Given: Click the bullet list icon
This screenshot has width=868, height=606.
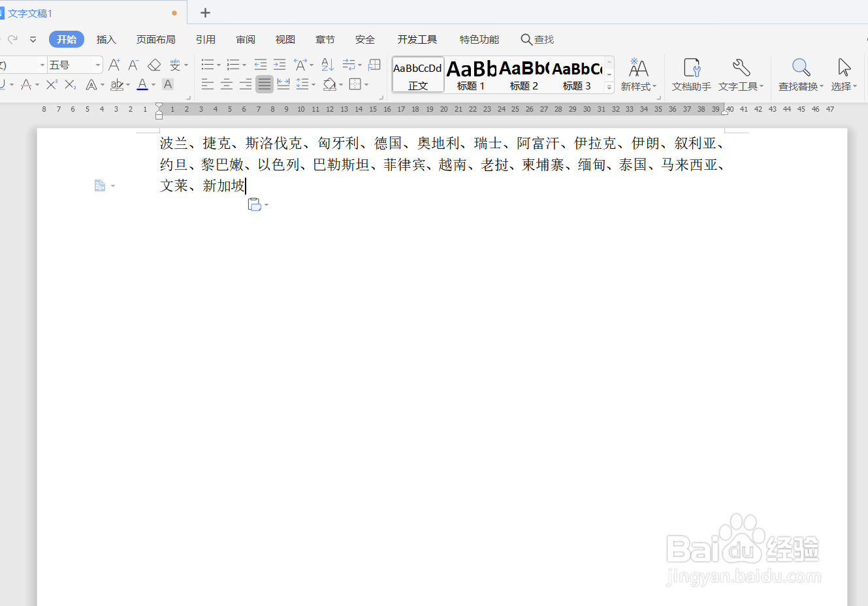Looking at the screenshot, I should [208, 65].
